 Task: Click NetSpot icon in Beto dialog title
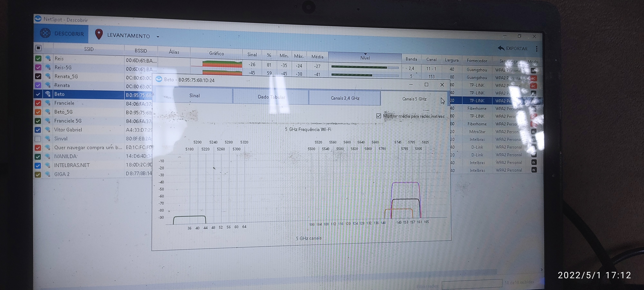159,79
